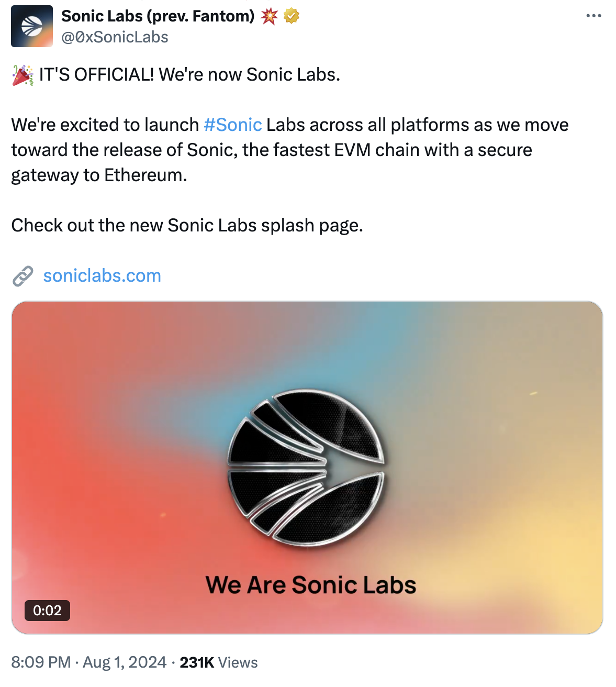The width and height of the screenshot is (616, 687).
Task: Click the Sonic logo inside the video
Action: point(306,468)
